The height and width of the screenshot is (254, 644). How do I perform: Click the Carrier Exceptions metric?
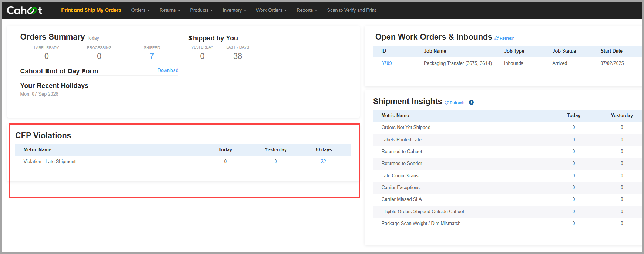pyautogui.click(x=400, y=187)
